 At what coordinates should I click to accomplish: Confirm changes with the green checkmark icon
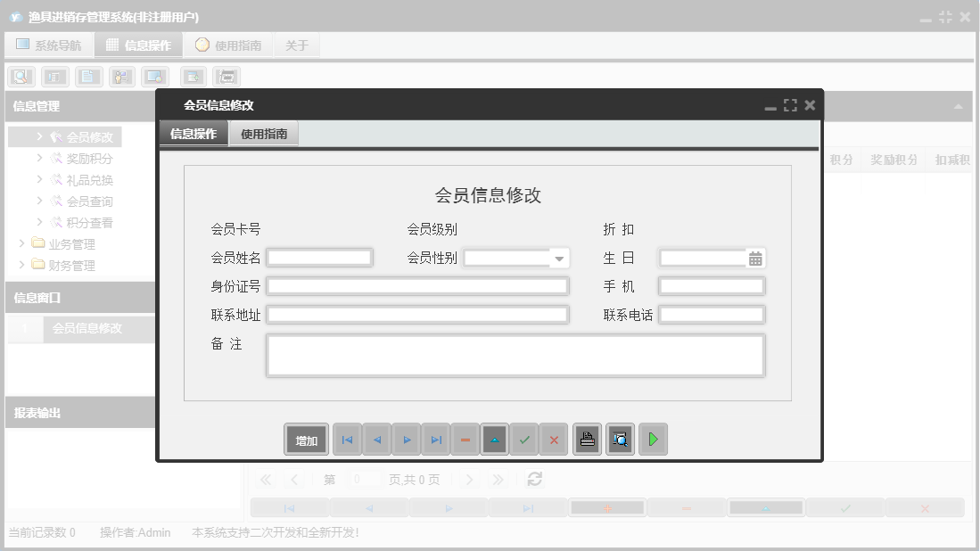524,439
